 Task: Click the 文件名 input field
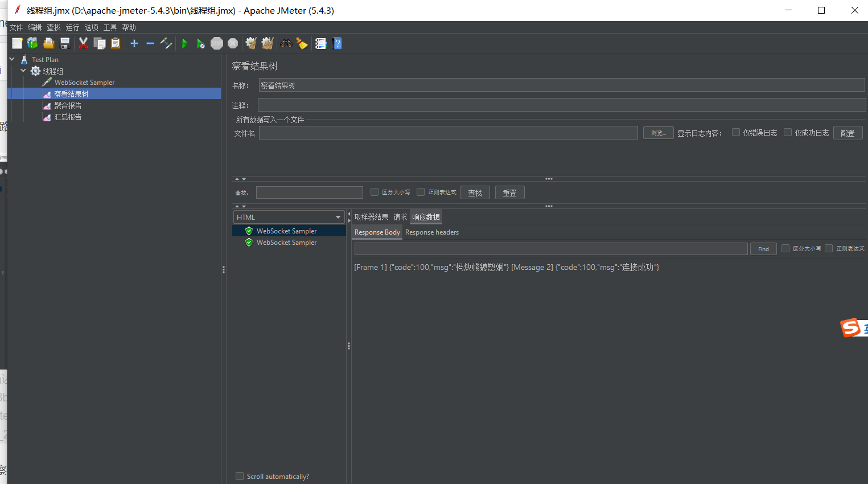(x=449, y=133)
